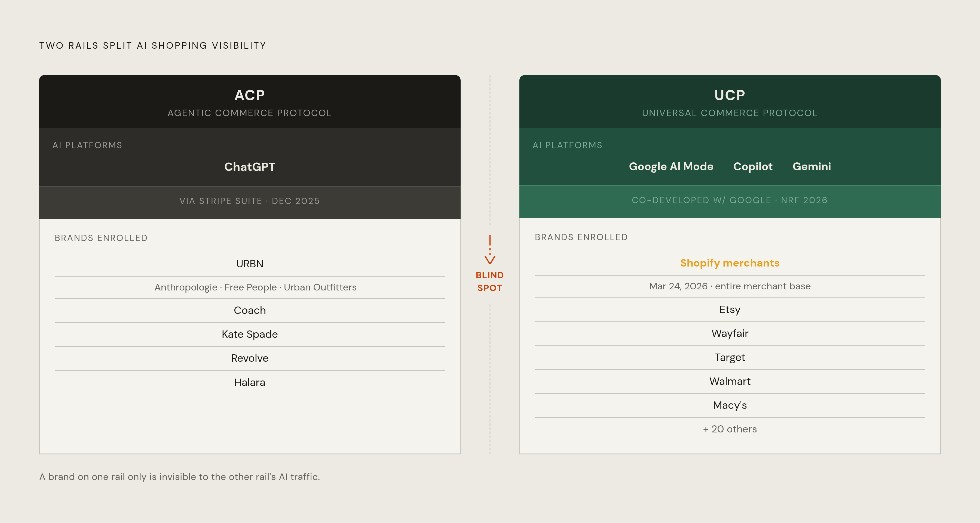Click the Gemini platform name
Viewport: 980px width, 523px height.
click(811, 166)
